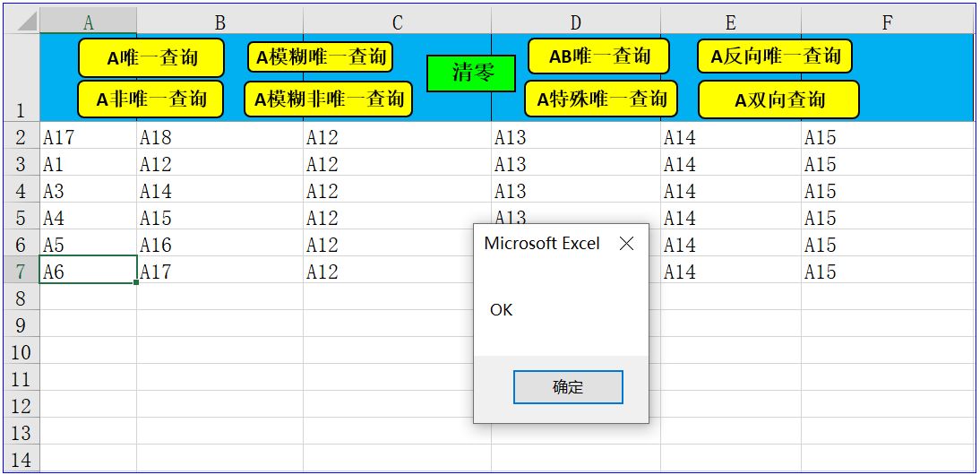980x475 pixels.
Task: Select cell D4 containing A13
Action: pyautogui.click(x=576, y=189)
